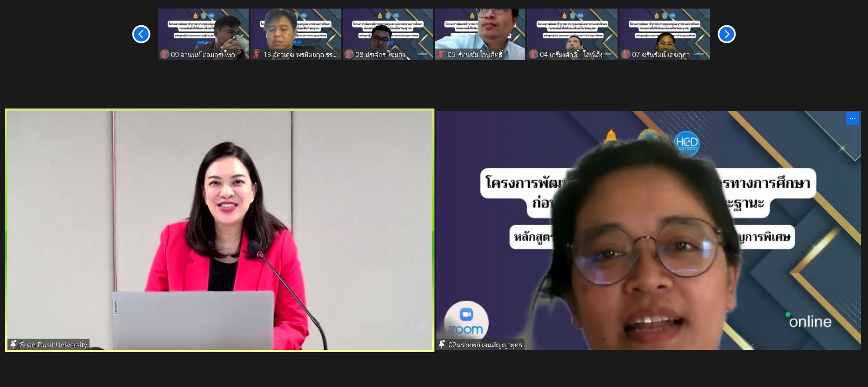Viewport: 868px width, 387px height.
Task: Click the name label '05-รัตนชัย ไวนุสิทธิ์'
Action: tap(475, 55)
